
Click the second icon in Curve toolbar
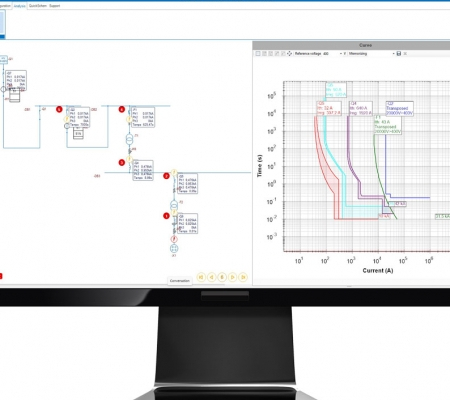264,54
